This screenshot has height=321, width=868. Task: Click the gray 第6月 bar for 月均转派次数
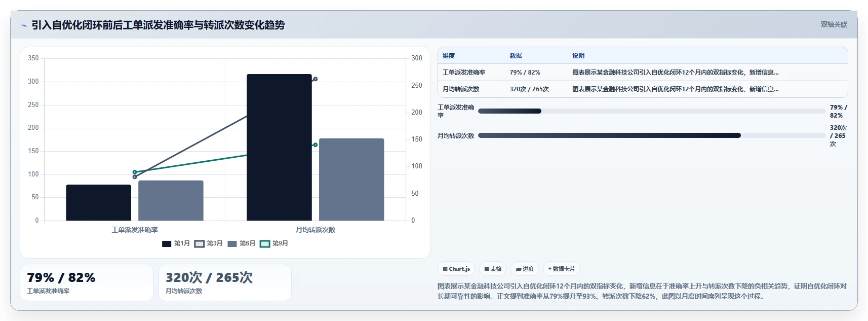click(x=351, y=180)
